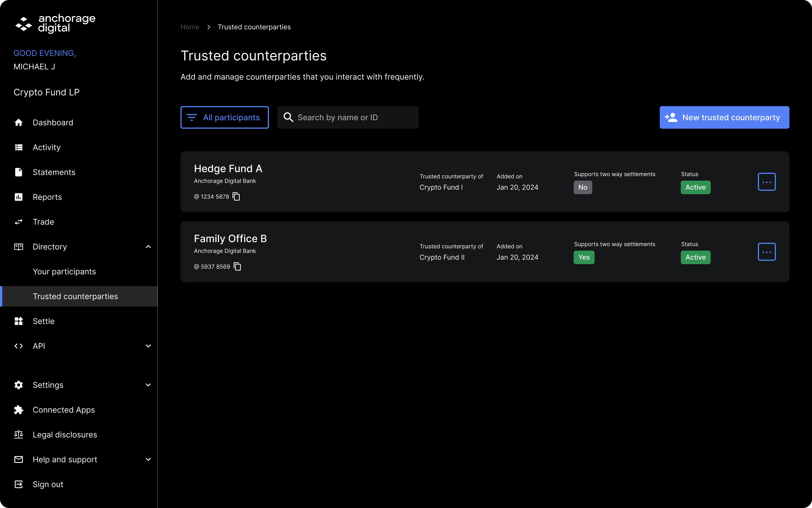Viewport: 812px width, 508px height.
Task: Click the Crypto Fund I value
Action: pos(441,187)
